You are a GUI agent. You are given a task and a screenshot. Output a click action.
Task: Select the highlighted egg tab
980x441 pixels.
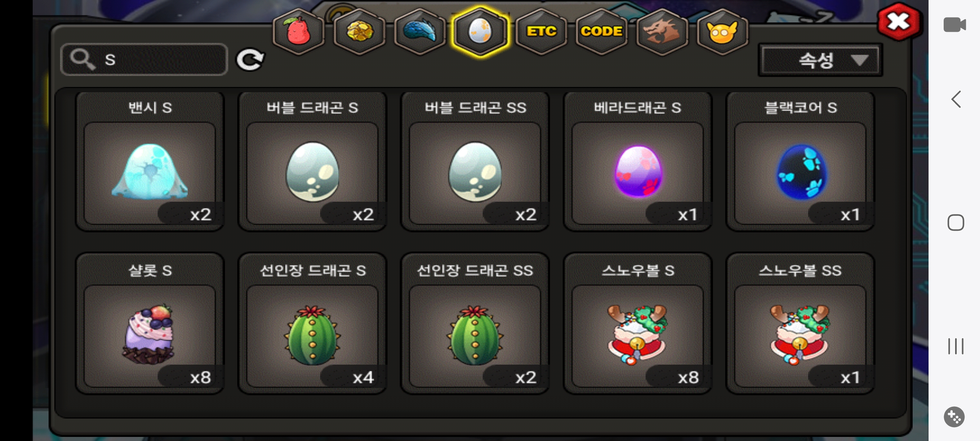pos(480,32)
